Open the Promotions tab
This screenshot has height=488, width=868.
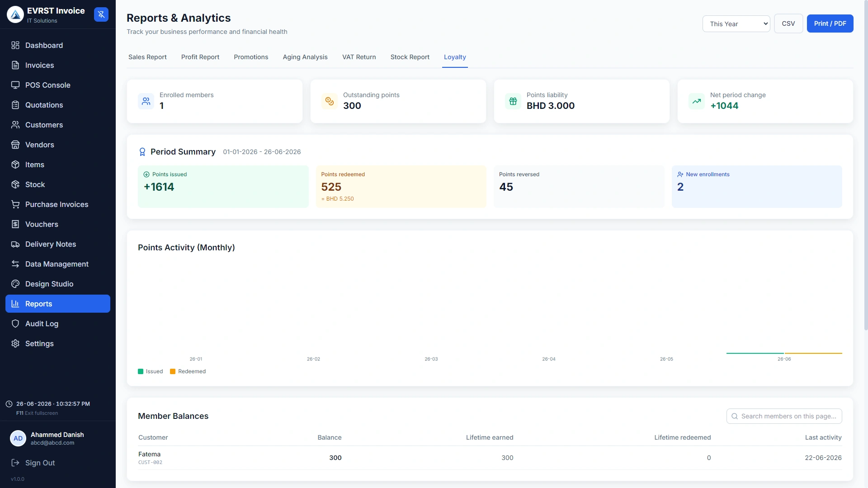pyautogui.click(x=251, y=57)
